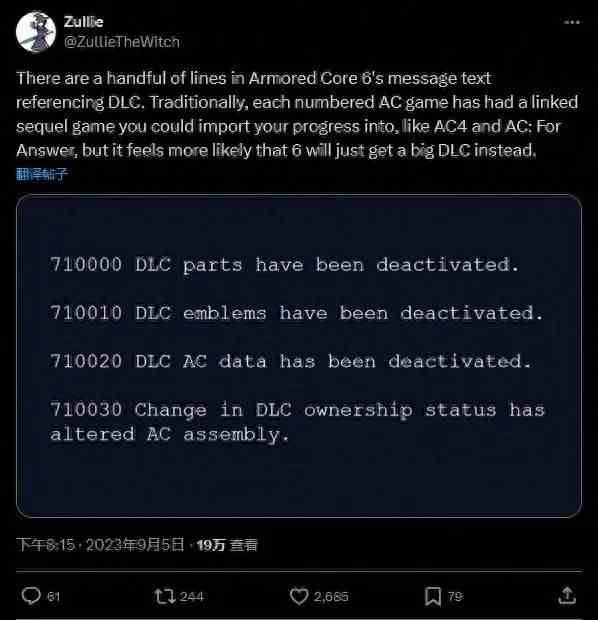Open the three-dot more options menu
Screen dimensions: 598x620
point(572,22)
